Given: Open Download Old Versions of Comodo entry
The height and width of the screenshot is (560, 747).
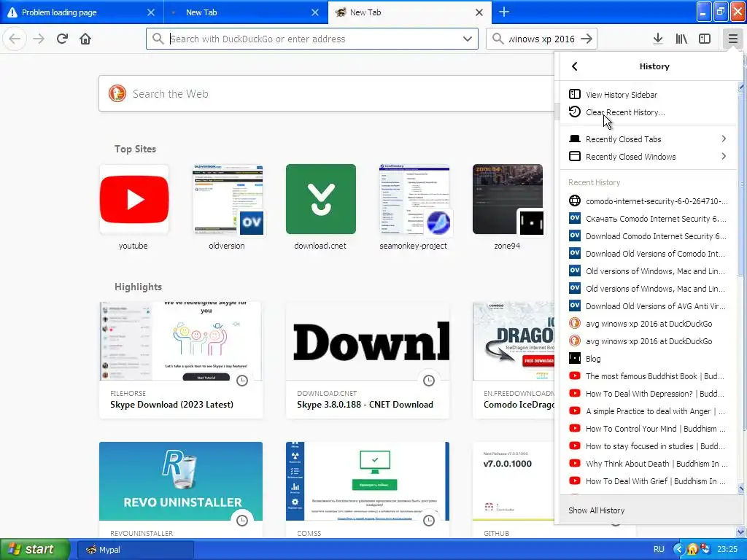Looking at the screenshot, I should tap(649, 253).
